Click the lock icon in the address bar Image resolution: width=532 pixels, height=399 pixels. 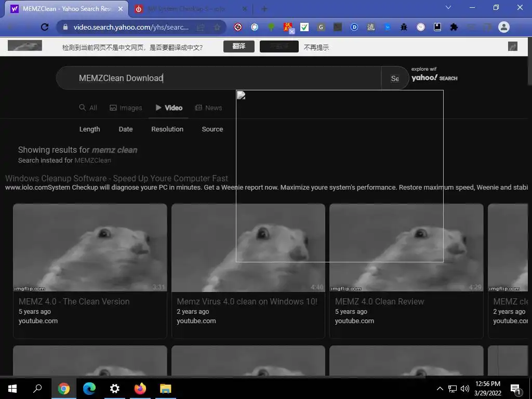pos(65,27)
